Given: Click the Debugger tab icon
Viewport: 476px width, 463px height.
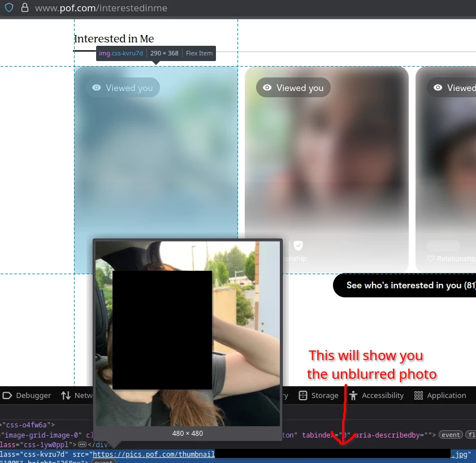Looking at the screenshot, I should tap(8, 396).
